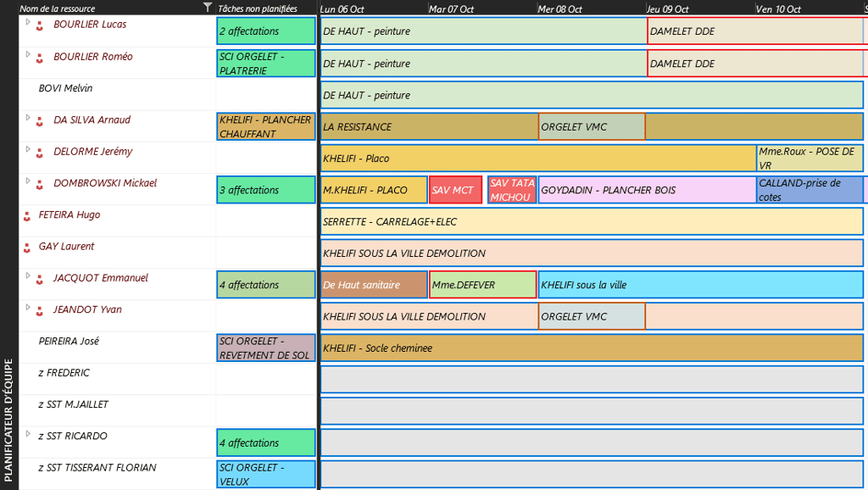Select the SERRETTE - CARRELAGE+ELEC task bar
The height and width of the screenshot is (490, 868).
592,221
